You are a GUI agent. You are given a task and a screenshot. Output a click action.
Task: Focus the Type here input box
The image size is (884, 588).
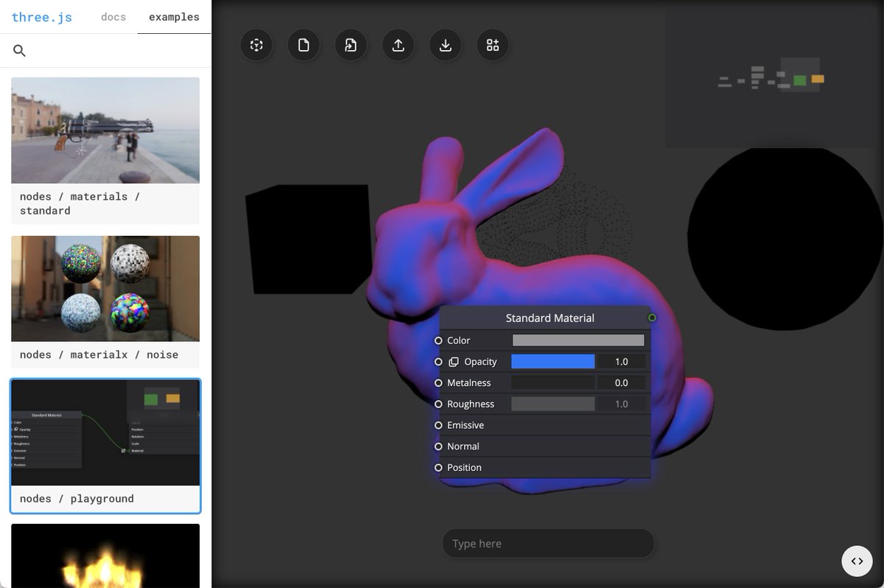pyautogui.click(x=548, y=543)
